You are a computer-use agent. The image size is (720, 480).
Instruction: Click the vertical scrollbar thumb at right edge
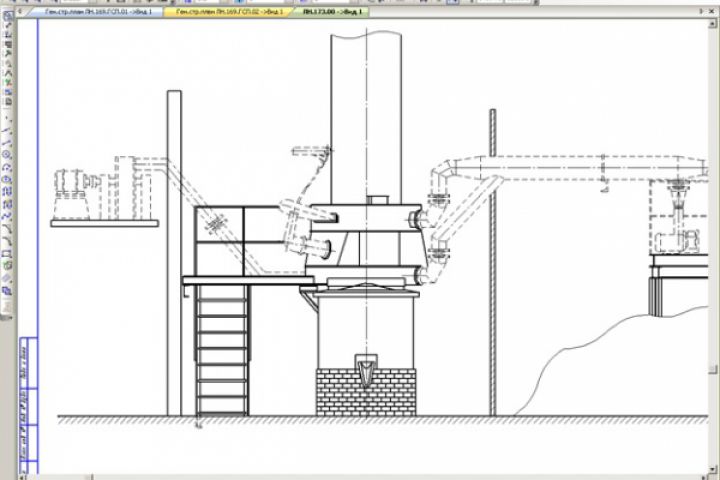[713, 369]
